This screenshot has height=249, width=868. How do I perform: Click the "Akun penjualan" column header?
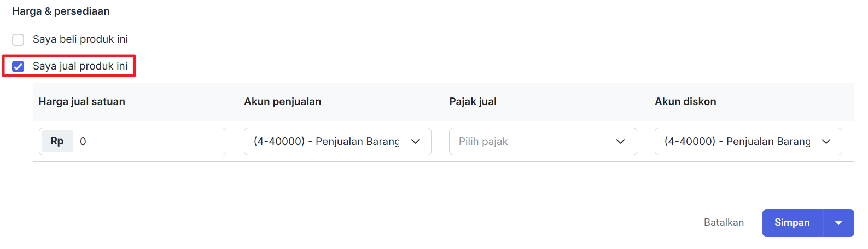pyautogui.click(x=283, y=102)
